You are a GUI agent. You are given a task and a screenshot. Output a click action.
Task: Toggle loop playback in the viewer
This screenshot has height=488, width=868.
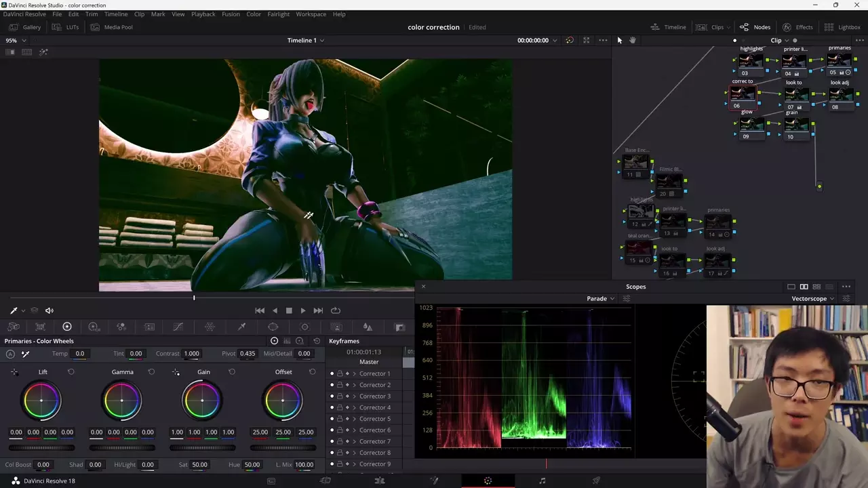[336, 310]
